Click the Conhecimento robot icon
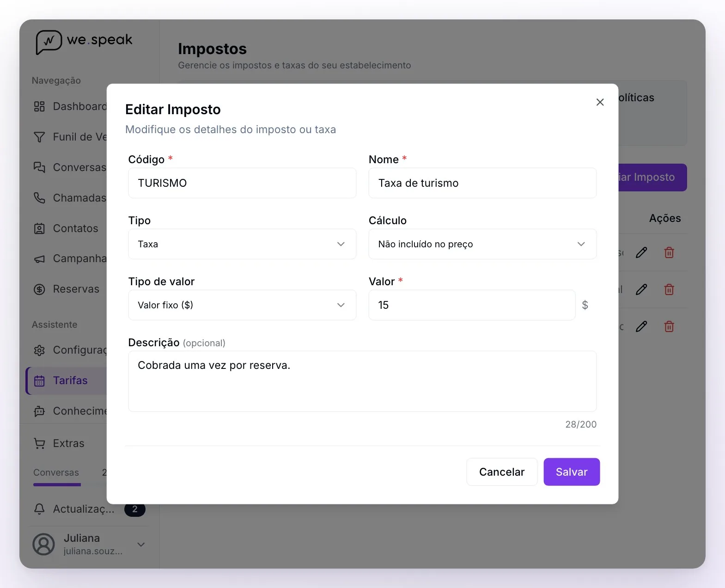The image size is (725, 588). tap(39, 411)
